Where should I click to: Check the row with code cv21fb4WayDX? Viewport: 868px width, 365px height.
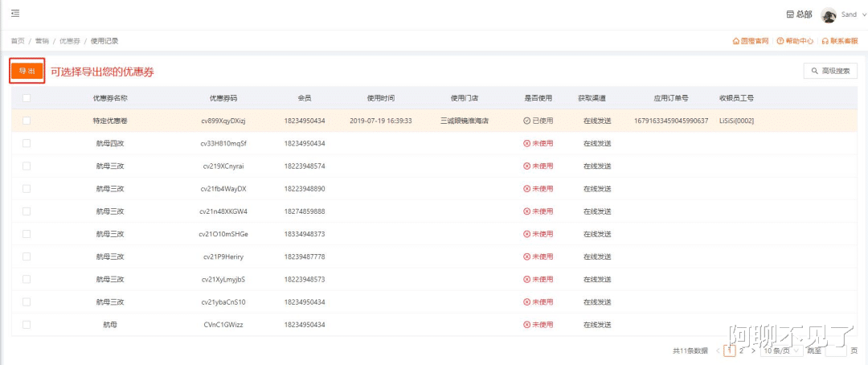27,188
